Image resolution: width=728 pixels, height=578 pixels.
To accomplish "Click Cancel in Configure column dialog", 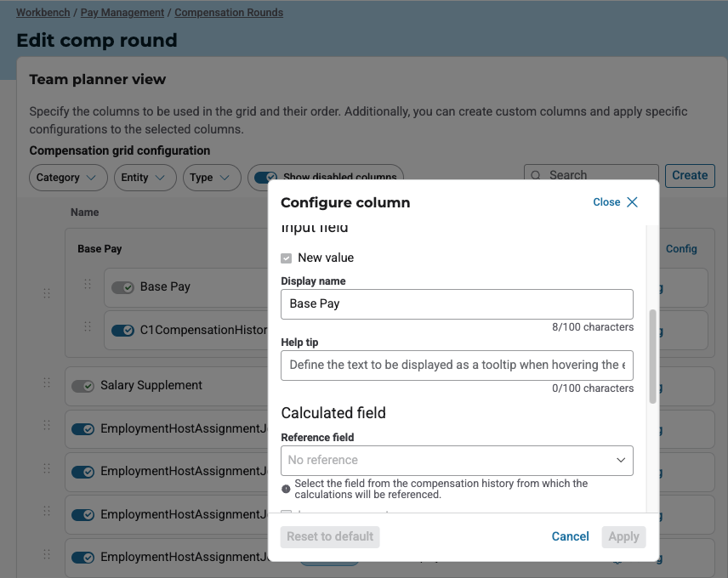I will [x=570, y=536].
